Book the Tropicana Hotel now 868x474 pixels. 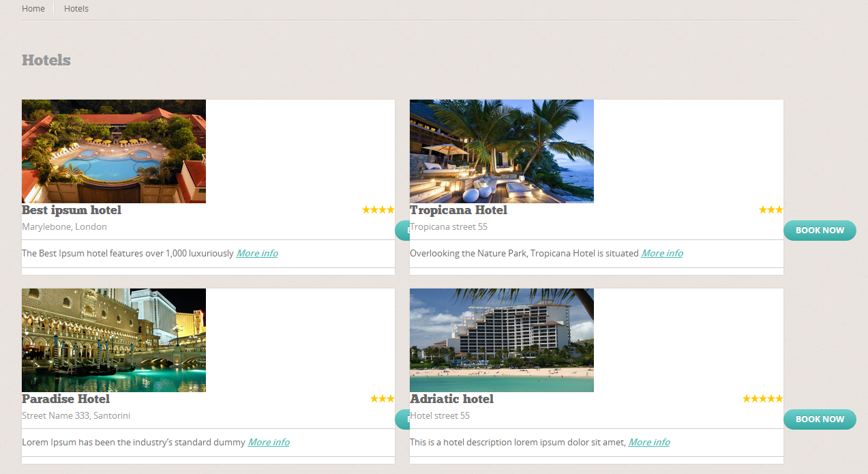(x=820, y=231)
